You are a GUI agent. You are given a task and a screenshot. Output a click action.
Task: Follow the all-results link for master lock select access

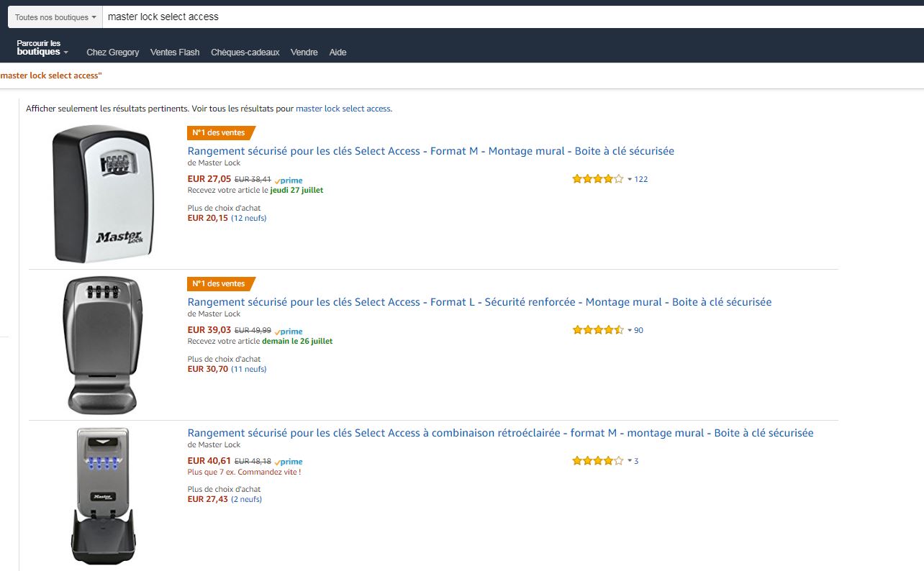pyautogui.click(x=343, y=109)
